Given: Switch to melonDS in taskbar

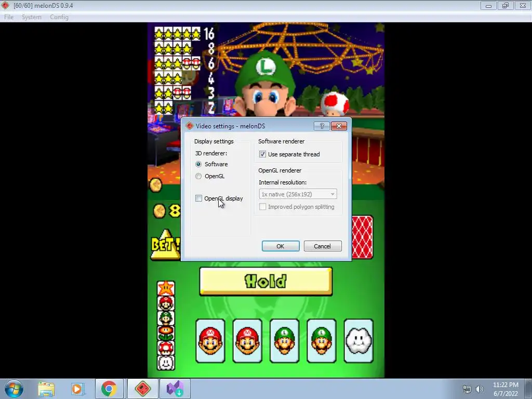Looking at the screenshot, I should pos(143,389).
